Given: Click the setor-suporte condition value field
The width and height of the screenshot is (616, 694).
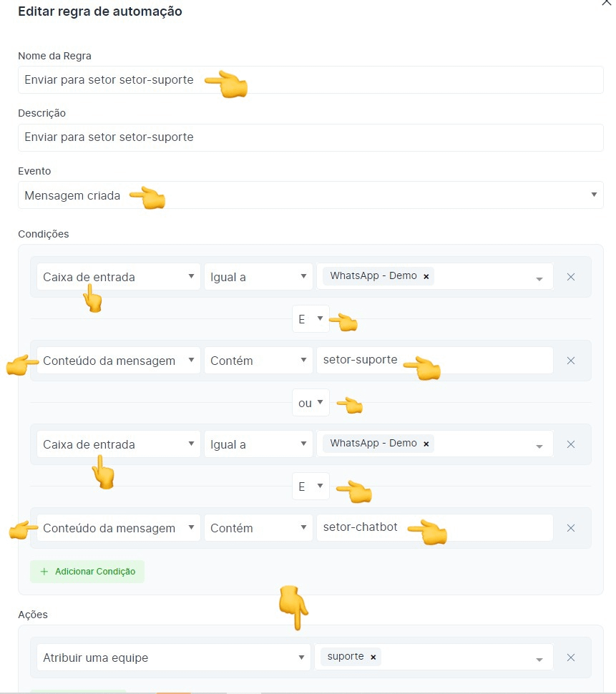Looking at the screenshot, I should (434, 361).
